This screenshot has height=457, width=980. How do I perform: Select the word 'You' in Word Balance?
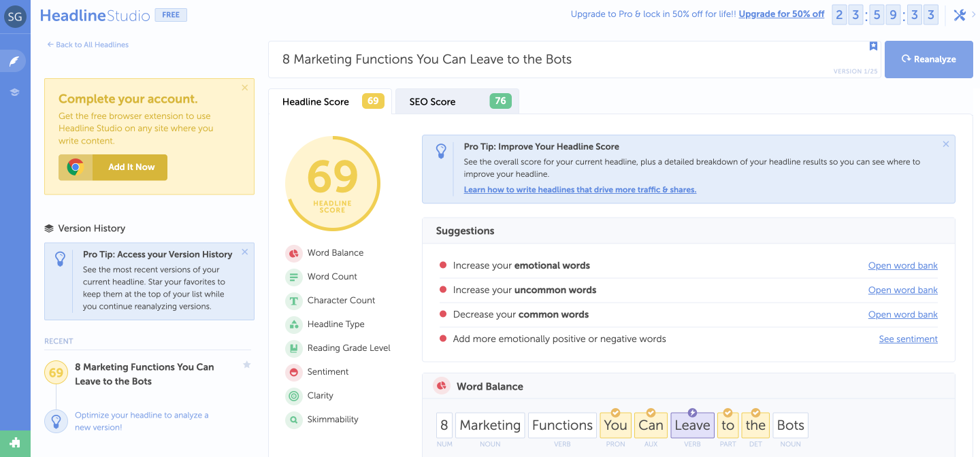click(615, 425)
